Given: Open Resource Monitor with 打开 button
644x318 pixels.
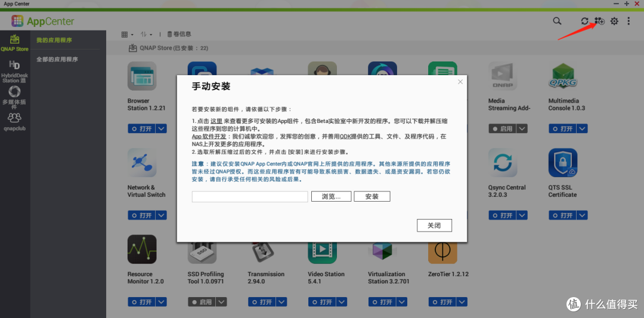Looking at the screenshot, I should (142, 302).
